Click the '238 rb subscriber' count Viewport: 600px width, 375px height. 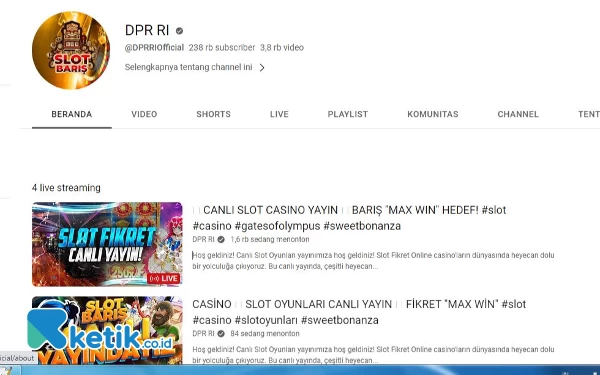pyautogui.click(x=222, y=48)
